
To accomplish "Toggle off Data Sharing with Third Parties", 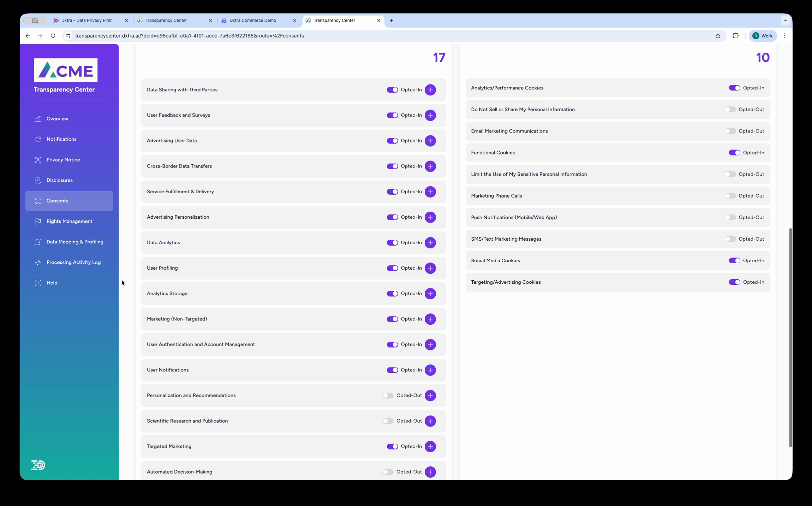I will 392,90.
